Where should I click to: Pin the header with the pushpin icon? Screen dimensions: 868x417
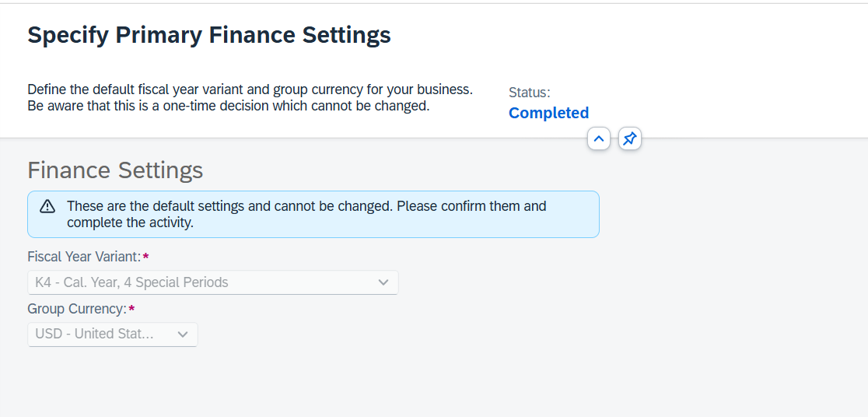630,139
